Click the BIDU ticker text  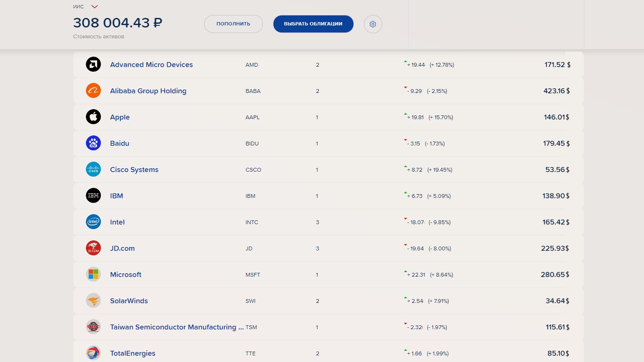[252, 144]
